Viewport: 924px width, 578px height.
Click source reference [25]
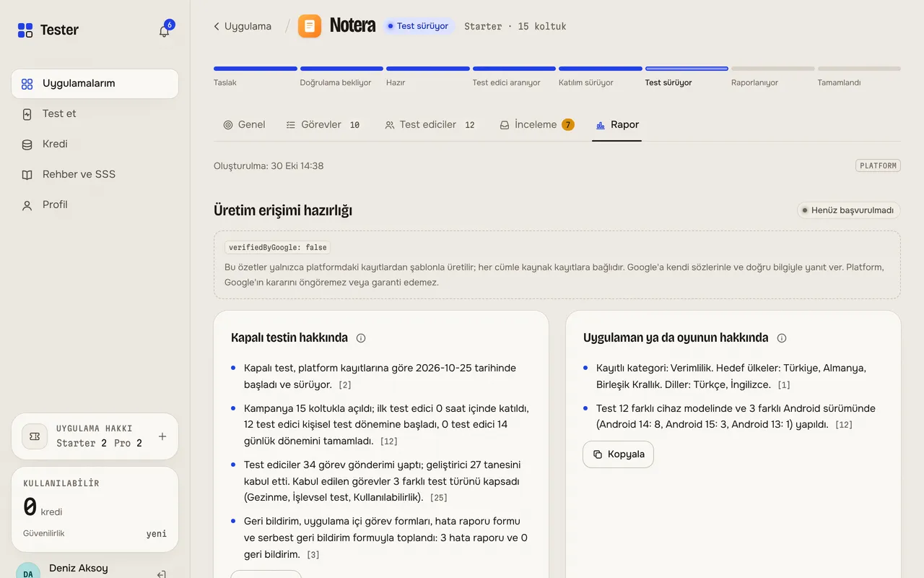point(439,499)
